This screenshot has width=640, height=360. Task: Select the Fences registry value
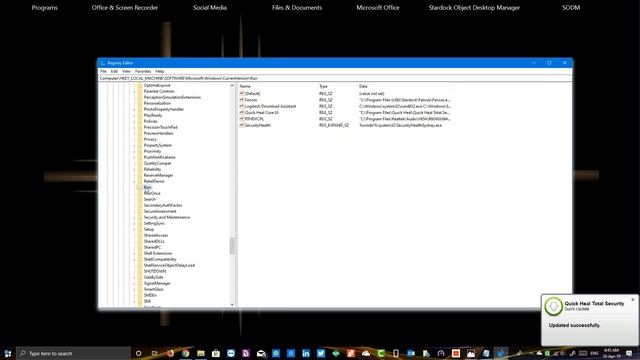251,100
